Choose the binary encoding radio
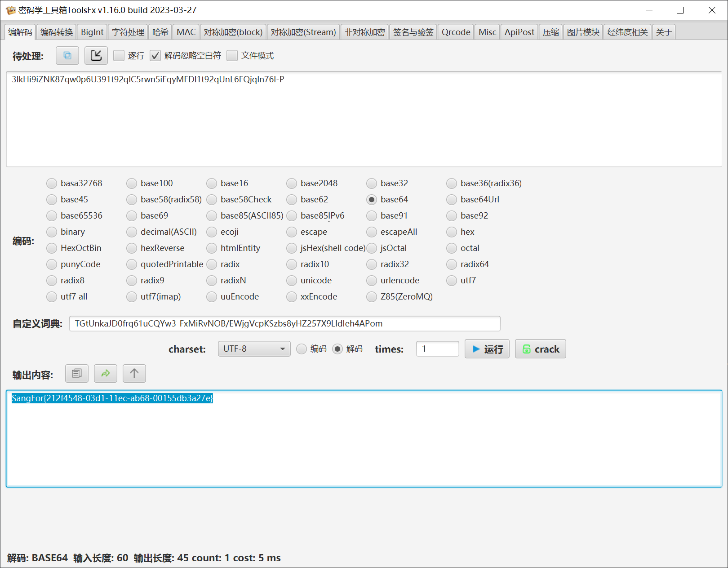 pyautogui.click(x=52, y=232)
